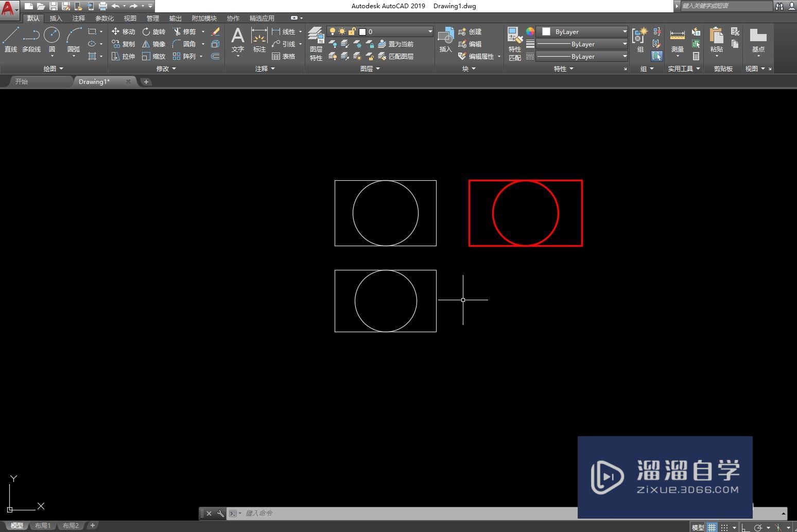Screen dimensions: 797x532
Task: Click the 移动 (Move) tool
Action: point(124,31)
